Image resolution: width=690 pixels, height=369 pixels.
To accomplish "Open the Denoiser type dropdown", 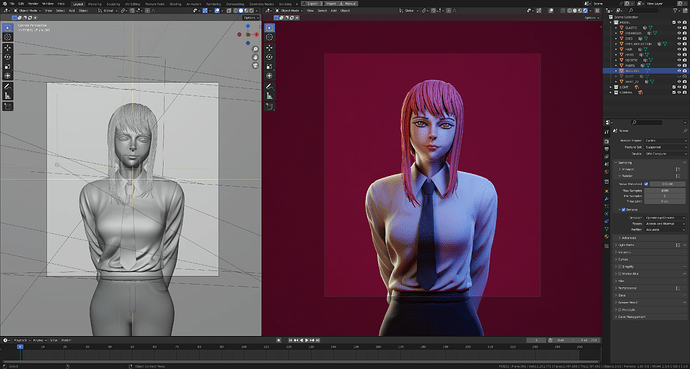I will click(x=666, y=217).
